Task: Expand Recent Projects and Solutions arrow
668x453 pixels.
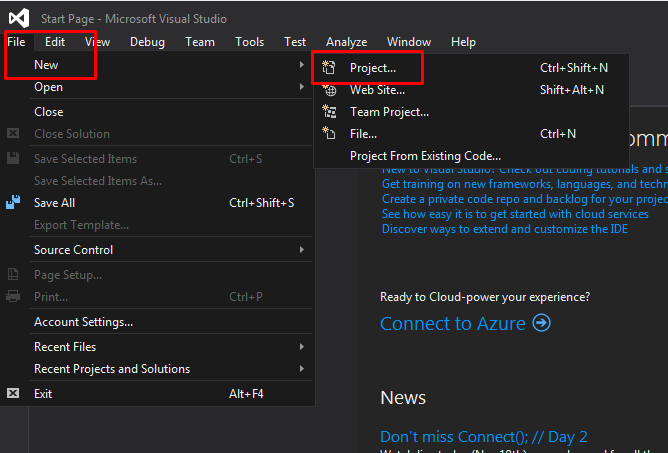Action: 302,369
